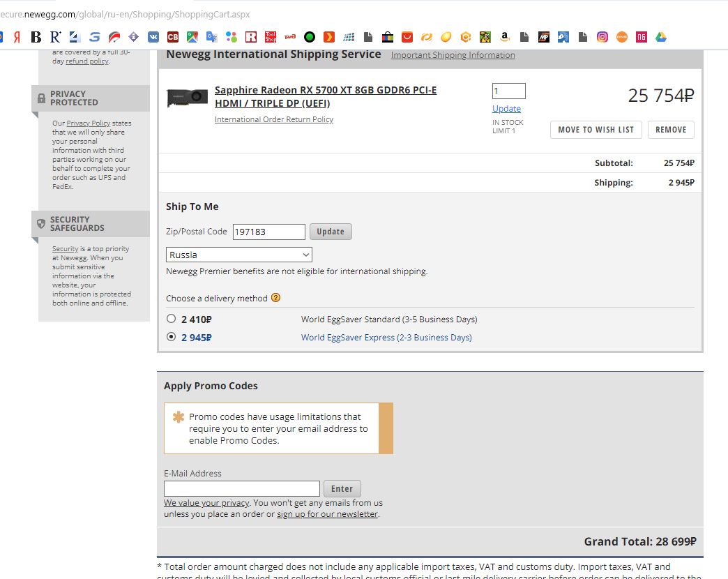Open the VK bookmark icon

[x=153, y=37]
